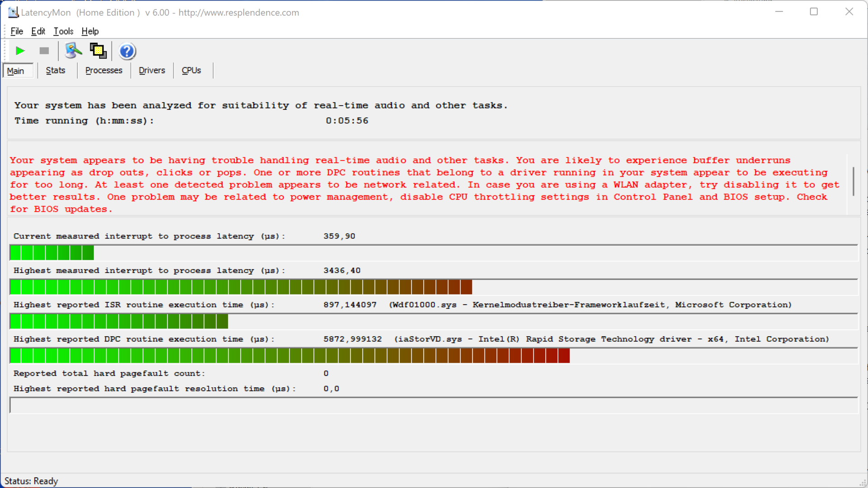868x488 pixels.
Task: Click the highest DPC routine execution time bar
Action: (289, 356)
